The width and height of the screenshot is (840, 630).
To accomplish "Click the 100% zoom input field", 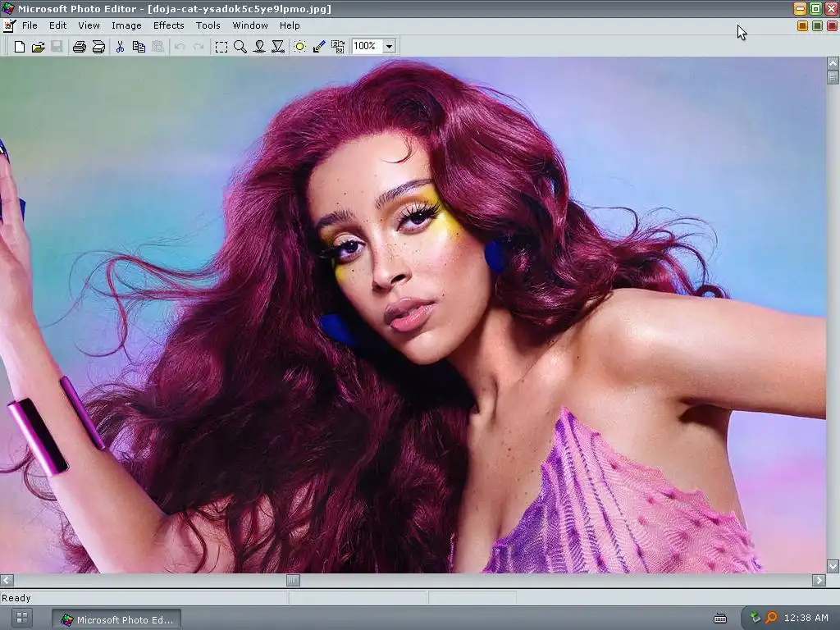I will pos(367,47).
